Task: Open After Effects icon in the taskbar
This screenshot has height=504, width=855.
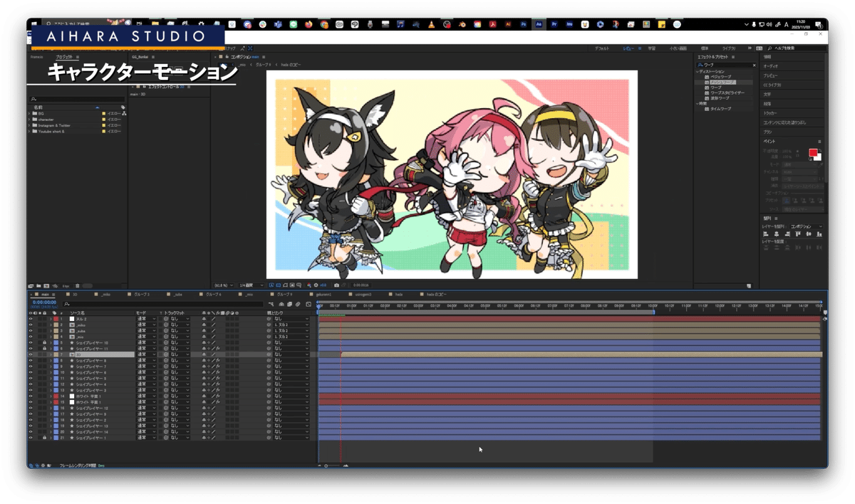Action: point(539,24)
